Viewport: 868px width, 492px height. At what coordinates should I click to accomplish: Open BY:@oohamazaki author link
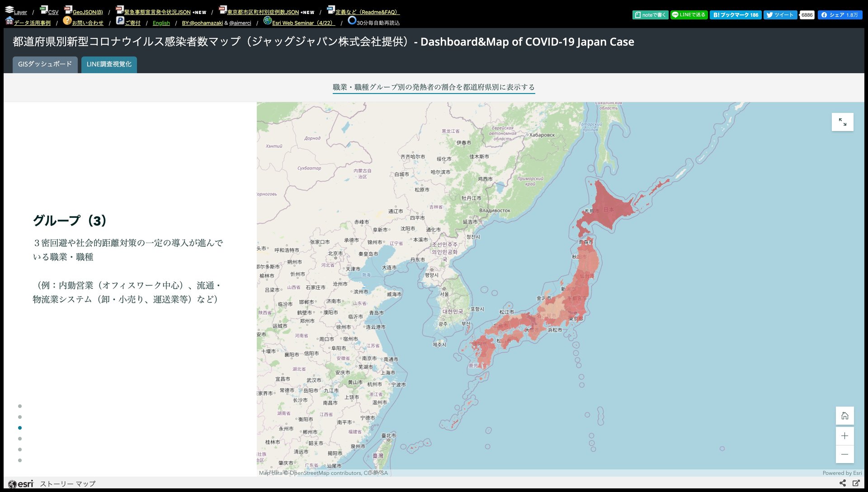tap(203, 23)
